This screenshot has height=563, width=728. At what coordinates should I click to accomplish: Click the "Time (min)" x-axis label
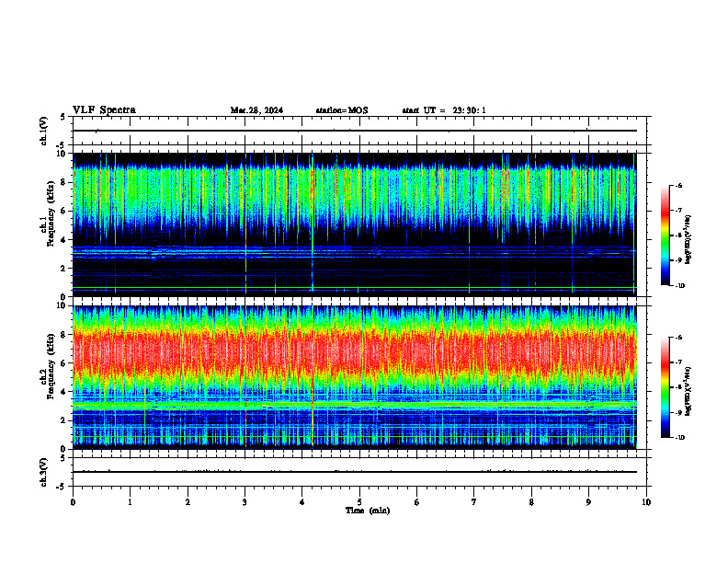pos(368,511)
